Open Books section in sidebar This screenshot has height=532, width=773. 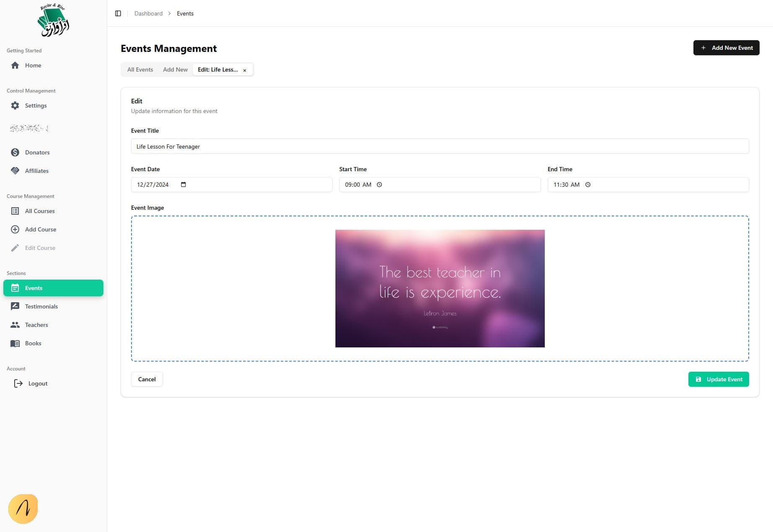[x=53, y=343]
